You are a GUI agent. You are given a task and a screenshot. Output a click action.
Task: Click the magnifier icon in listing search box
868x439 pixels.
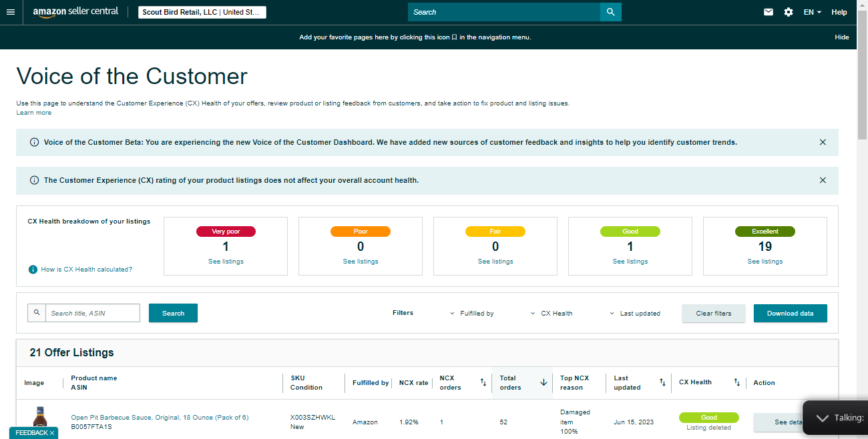[x=37, y=313]
